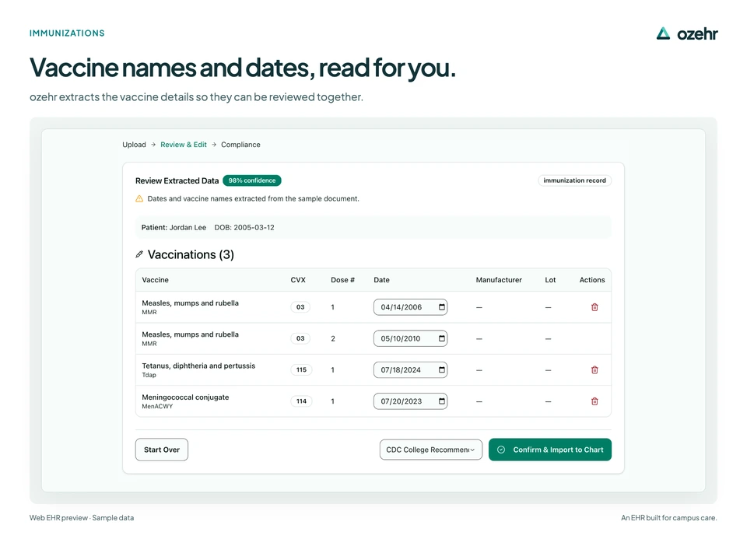The width and height of the screenshot is (747, 560).
Task: Click CVX 03 badge for MMR dose 2
Action: tap(300, 338)
